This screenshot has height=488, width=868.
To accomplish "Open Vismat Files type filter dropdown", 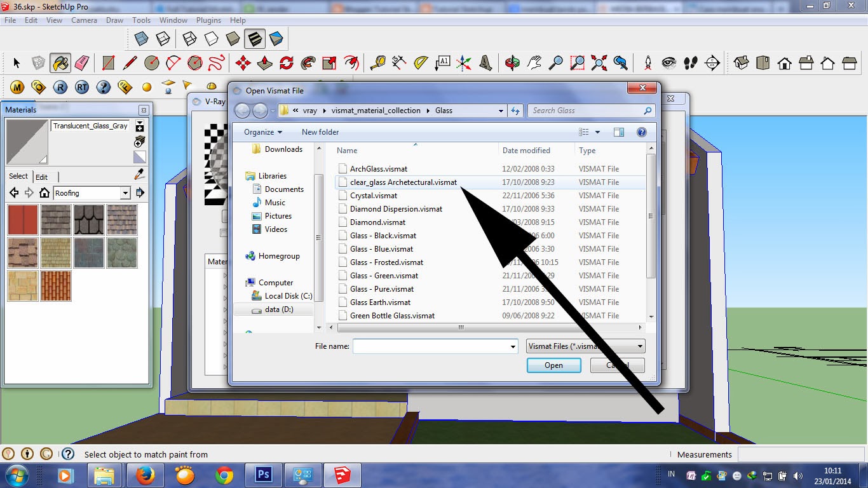I will click(x=640, y=346).
